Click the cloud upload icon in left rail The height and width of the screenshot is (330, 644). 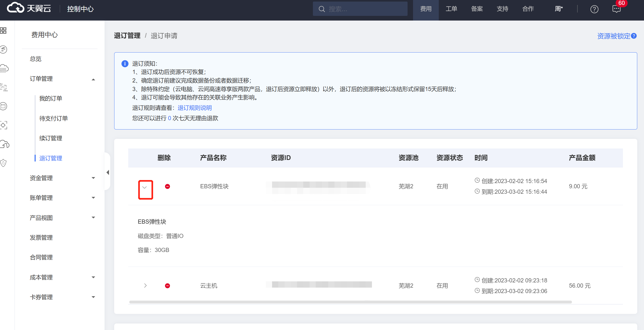click(x=5, y=144)
